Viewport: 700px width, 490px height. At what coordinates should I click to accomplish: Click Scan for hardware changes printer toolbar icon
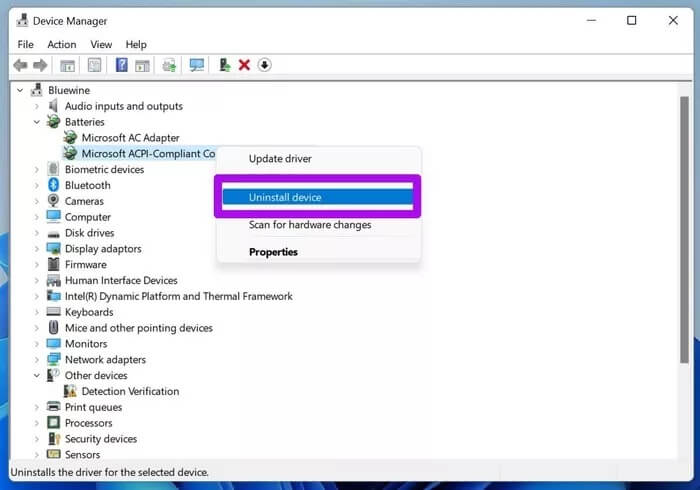click(x=169, y=66)
